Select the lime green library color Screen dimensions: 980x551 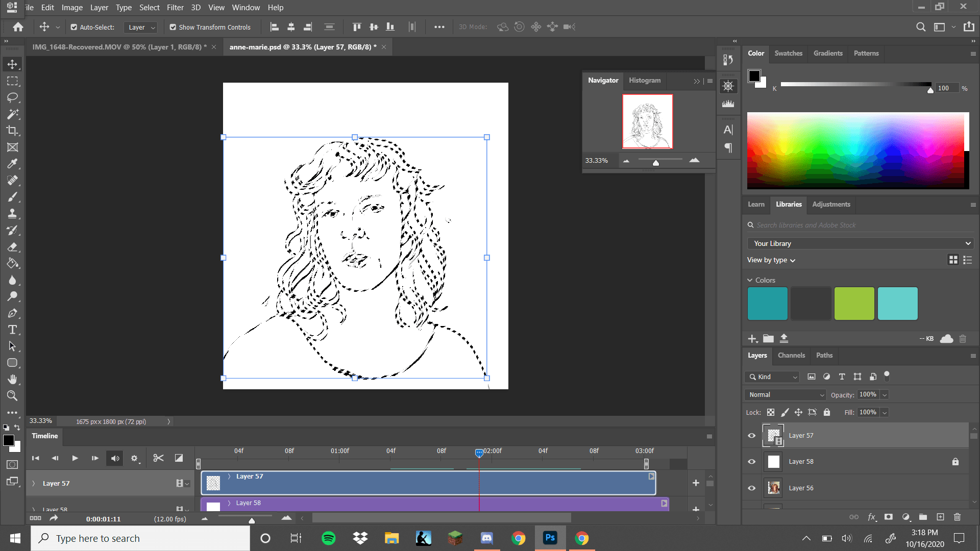click(x=854, y=304)
